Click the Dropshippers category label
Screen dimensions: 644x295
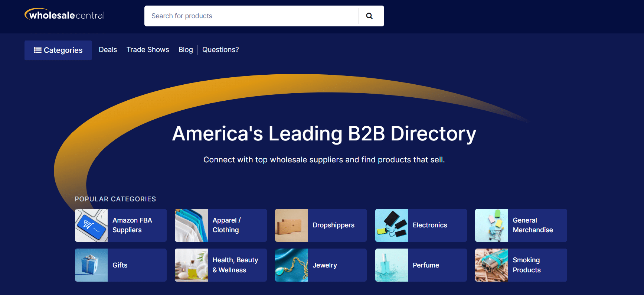[333, 225]
